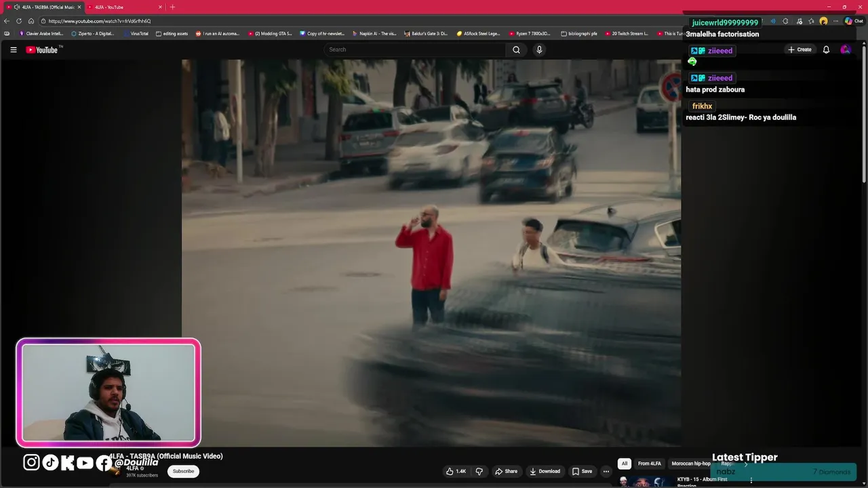The image size is (868, 488).
Task: Open the Ziperto bookmark
Action: tap(92, 33)
